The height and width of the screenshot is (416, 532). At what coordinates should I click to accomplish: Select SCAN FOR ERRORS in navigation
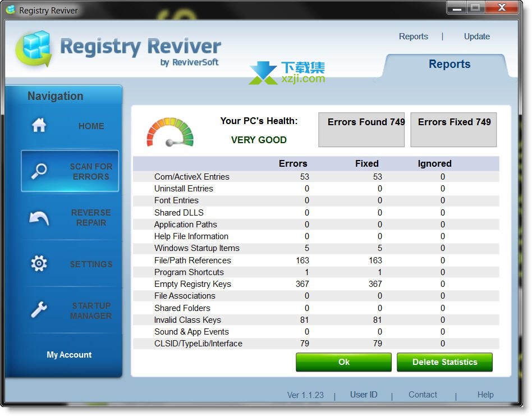point(70,171)
